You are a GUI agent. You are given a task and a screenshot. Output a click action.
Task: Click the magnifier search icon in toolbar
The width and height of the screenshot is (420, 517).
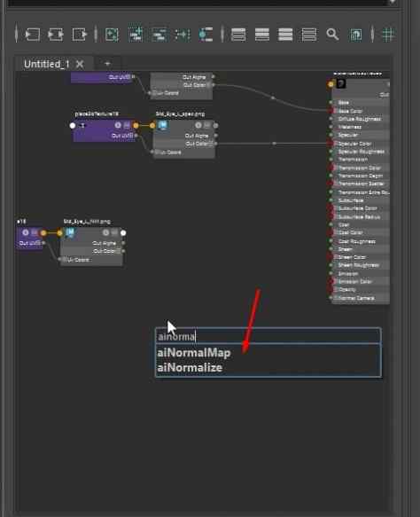coord(332,34)
